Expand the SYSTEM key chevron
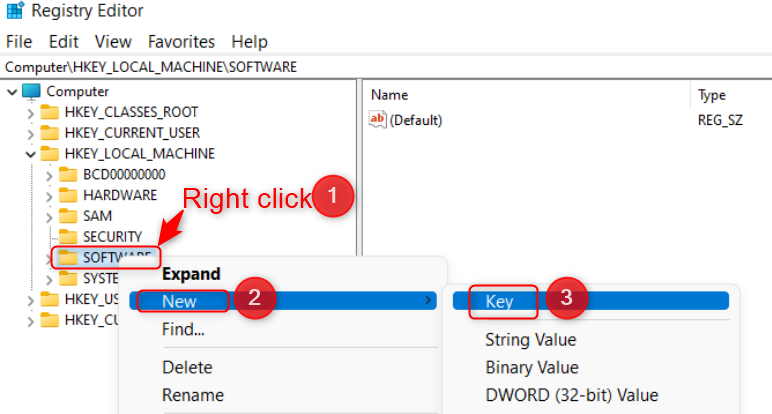 49,280
